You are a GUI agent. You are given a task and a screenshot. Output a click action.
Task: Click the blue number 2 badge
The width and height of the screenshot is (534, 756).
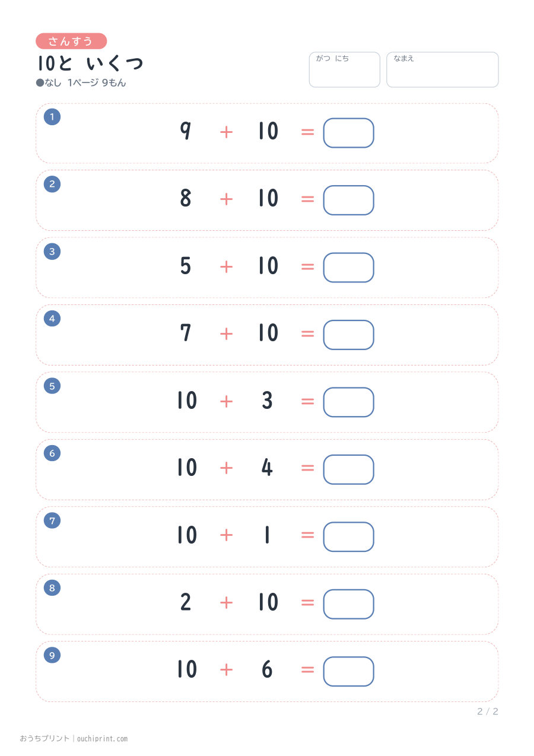tap(52, 184)
